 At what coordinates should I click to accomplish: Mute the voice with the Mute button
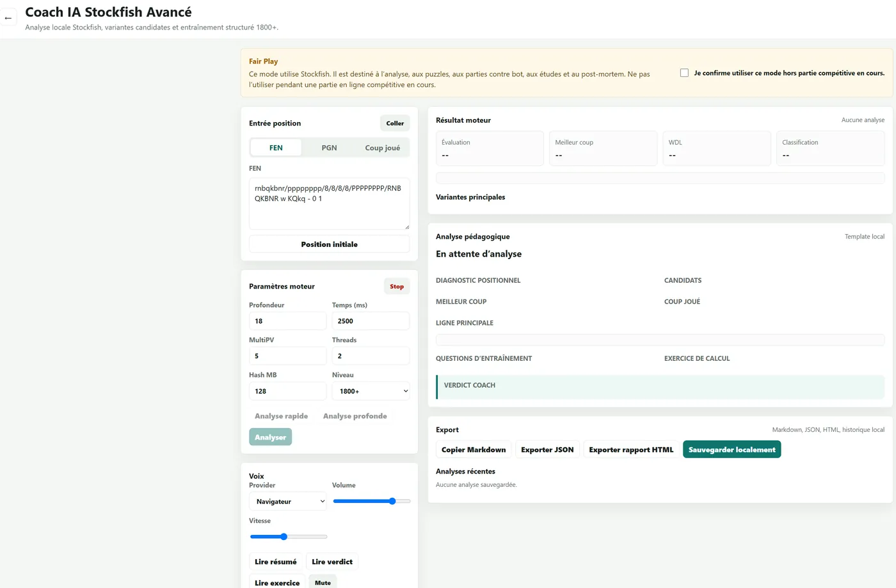pyautogui.click(x=323, y=582)
